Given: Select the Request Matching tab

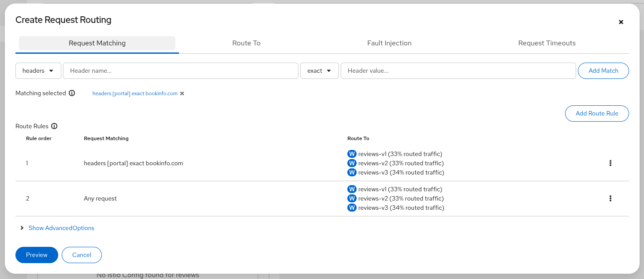Looking at the screenshot, I should (x=97, y=43).
